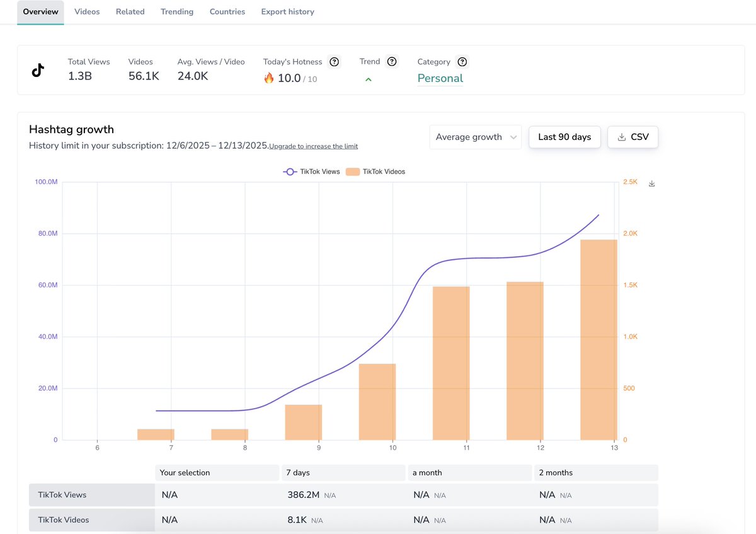Click the chart download icon
This screenshot has height=534, width=756.
pos(651,183)
